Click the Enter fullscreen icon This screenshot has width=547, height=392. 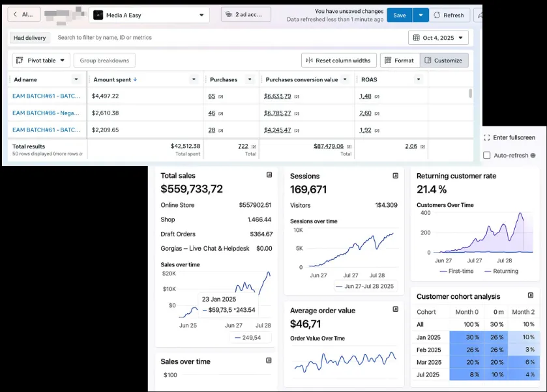coord(486,137)
